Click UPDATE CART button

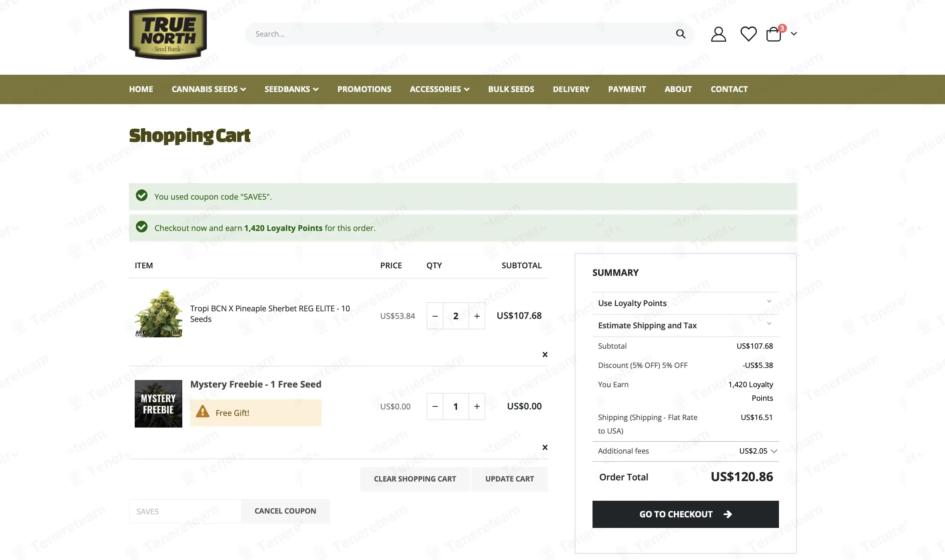tap(509, 479)
